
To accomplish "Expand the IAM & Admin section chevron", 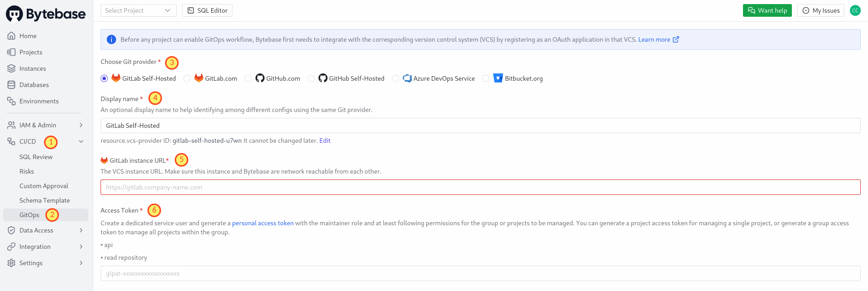I will [x=81, y=125].
